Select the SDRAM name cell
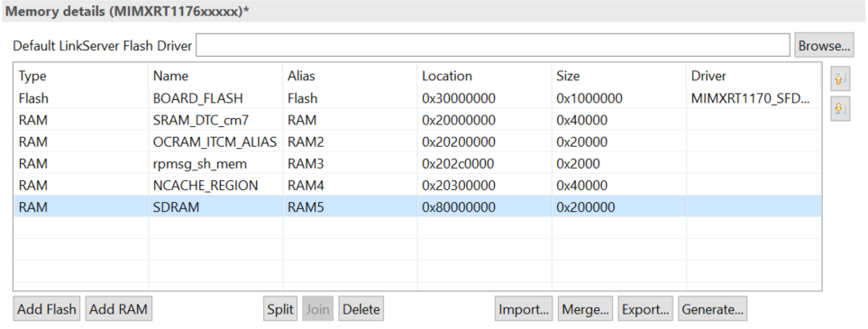This screenshot has width=868, height=329. click(215, 207)
